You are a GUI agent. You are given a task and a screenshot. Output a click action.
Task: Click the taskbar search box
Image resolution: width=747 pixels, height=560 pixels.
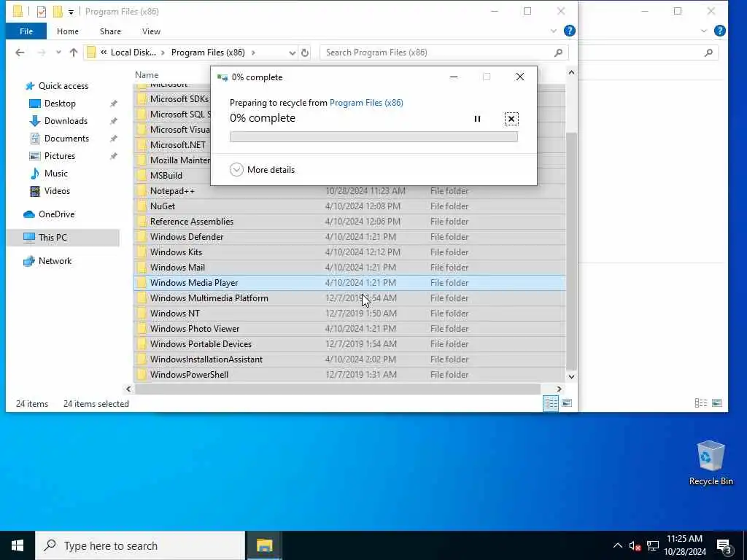[140, 545]
